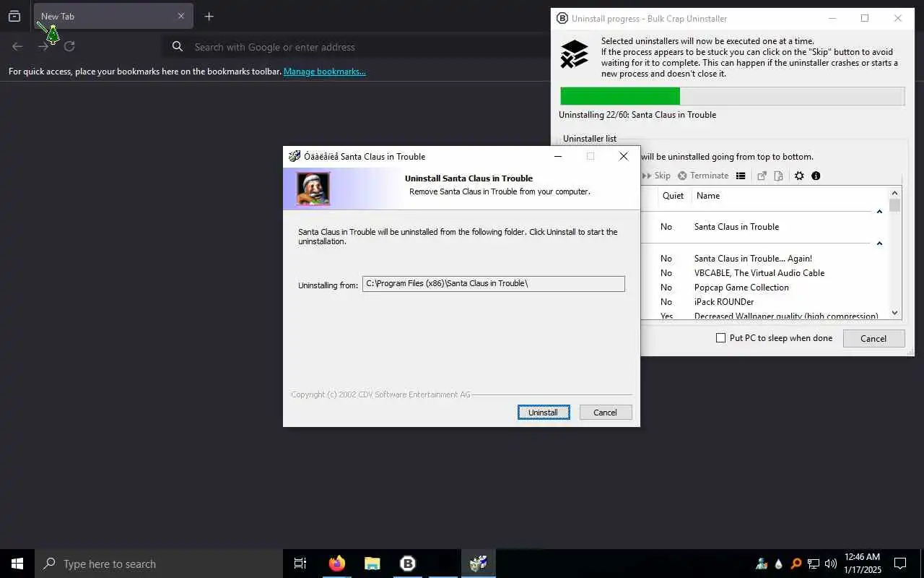Click the info circle icon in toolbar
Screen dimensions: 924x578
coord(816,176)
